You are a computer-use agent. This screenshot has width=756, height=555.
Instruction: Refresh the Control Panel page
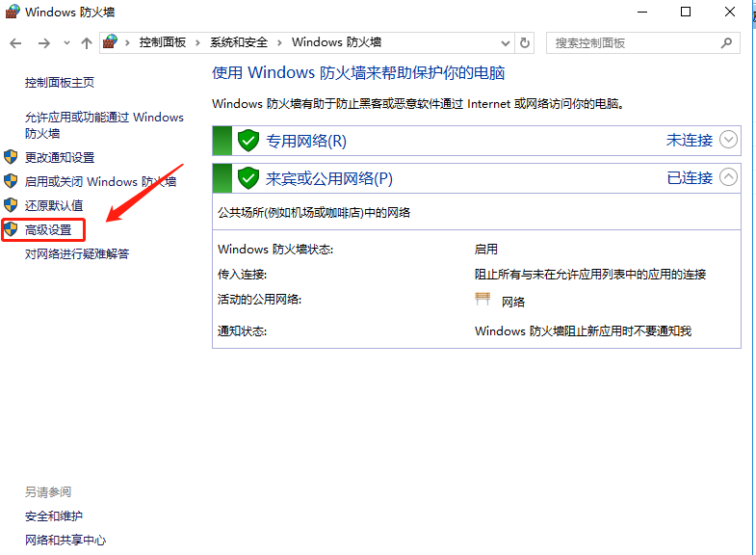coord(525,43)
